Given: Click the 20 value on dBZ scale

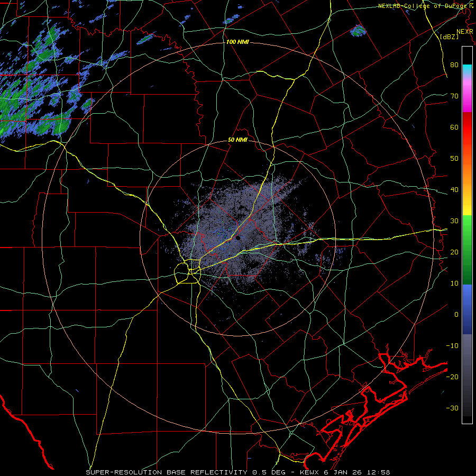Looking at the screenshot, I should pos(454,252).
